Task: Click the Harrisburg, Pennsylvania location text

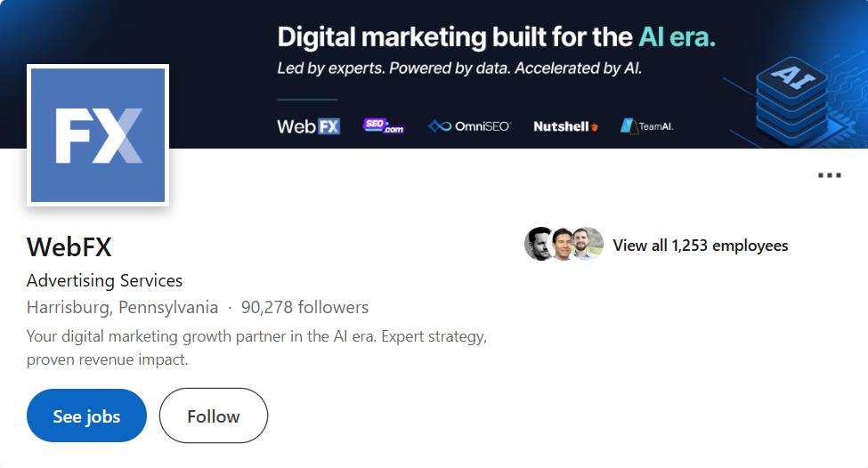Action: (122, 307)
